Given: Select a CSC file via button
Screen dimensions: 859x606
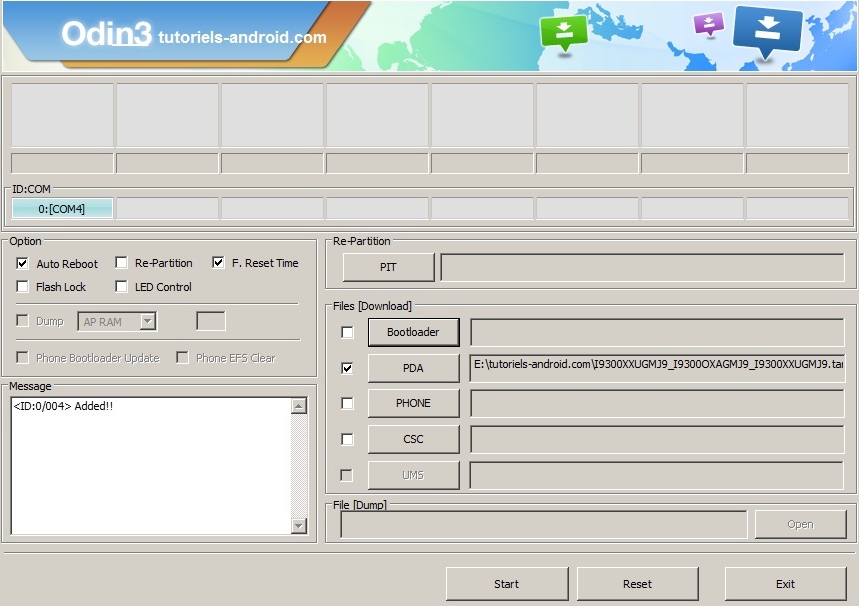Looking at the screenshot, I should 413,439.
